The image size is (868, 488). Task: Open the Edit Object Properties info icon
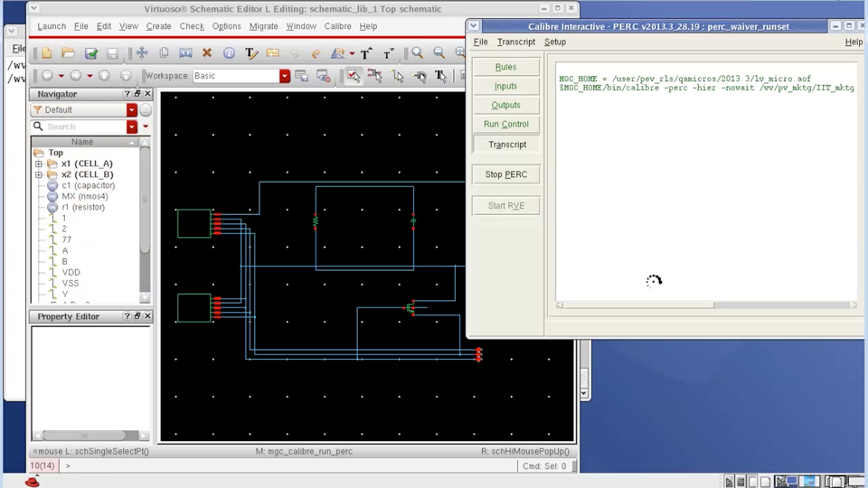(x=229, y=53)
